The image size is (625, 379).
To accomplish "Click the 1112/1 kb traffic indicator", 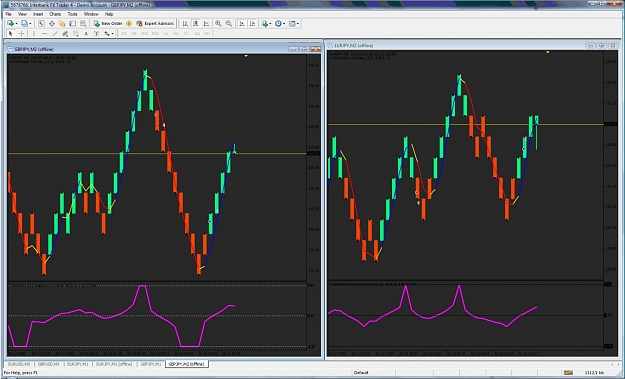I will coord(594,373).
